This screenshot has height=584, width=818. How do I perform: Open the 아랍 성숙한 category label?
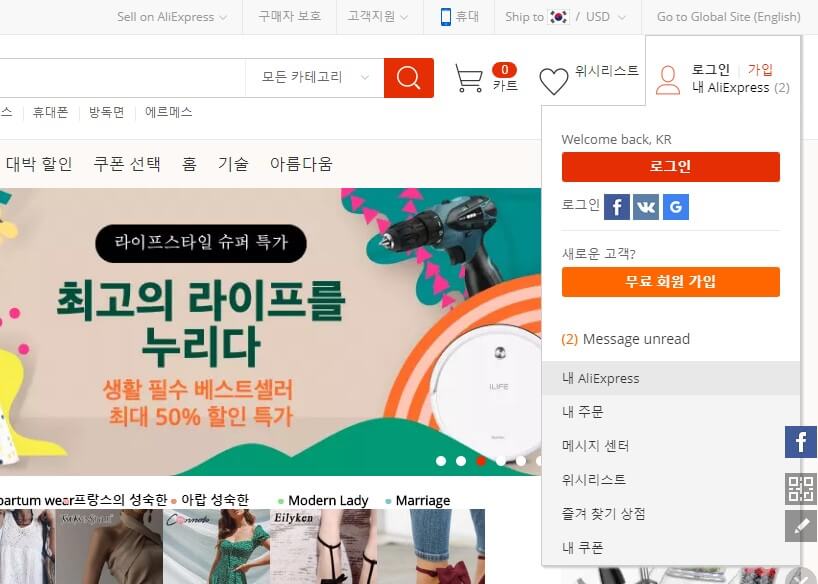215,500
